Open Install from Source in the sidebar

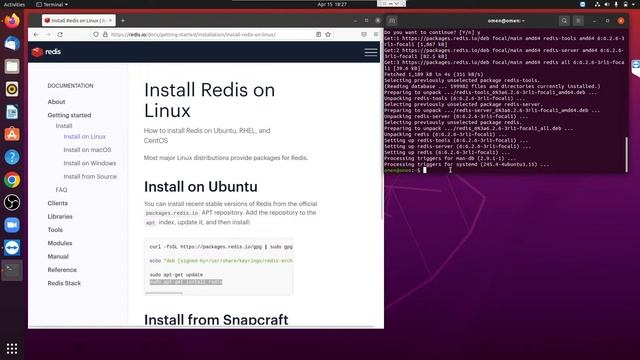[90, 176]
